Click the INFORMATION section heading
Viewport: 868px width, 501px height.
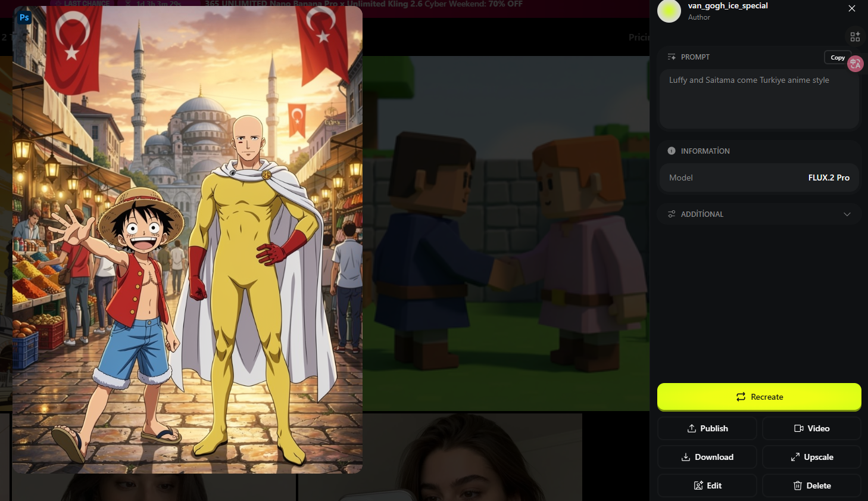point(705,151)
